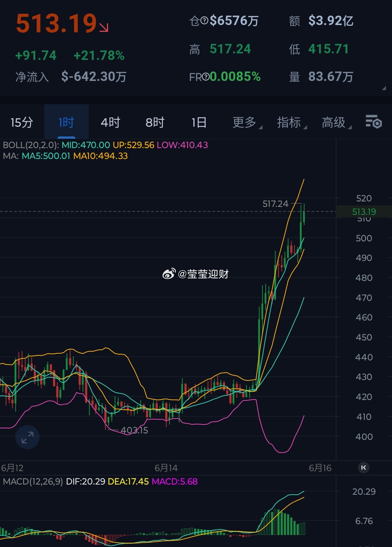Switch to 4时 timeframe
Screen dimensions: 392x547
point(110,122)
